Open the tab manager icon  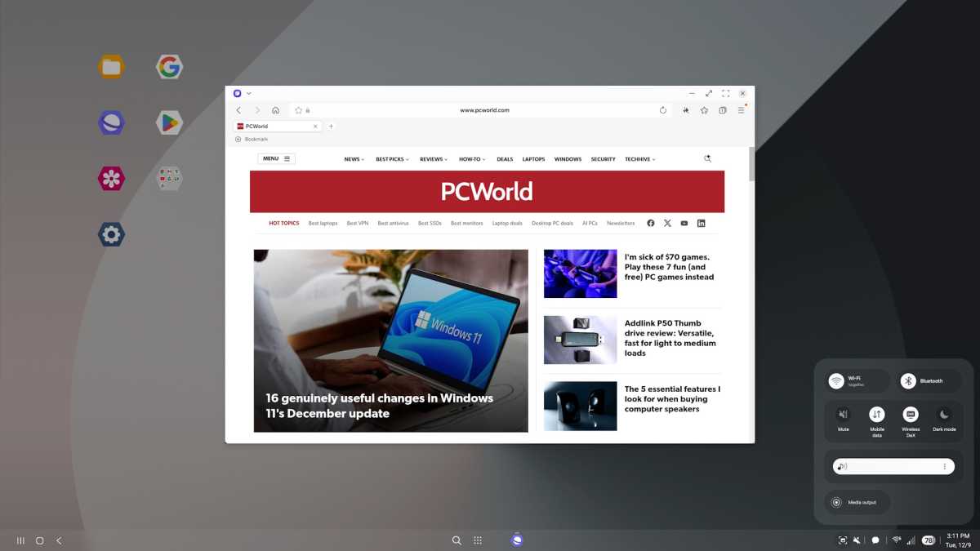coord(723,110)
